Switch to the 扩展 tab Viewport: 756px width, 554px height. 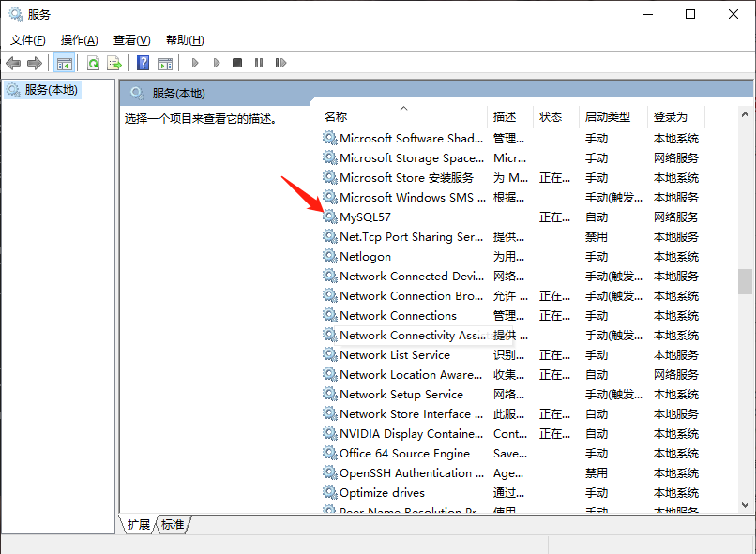(x=139, y=524)
